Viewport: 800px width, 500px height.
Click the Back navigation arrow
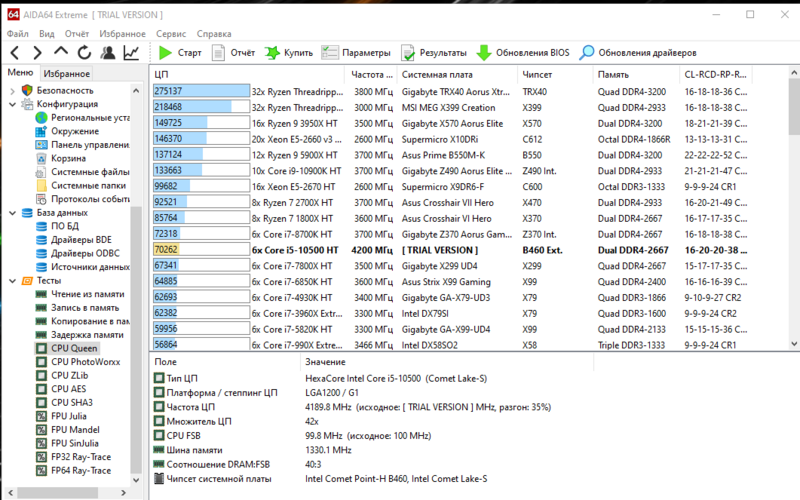pos(14,52)
